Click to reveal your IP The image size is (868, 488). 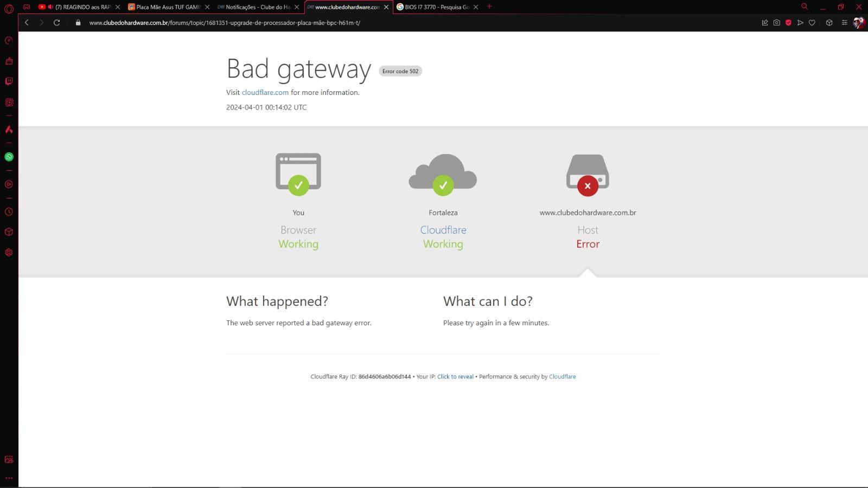[455, 377]
